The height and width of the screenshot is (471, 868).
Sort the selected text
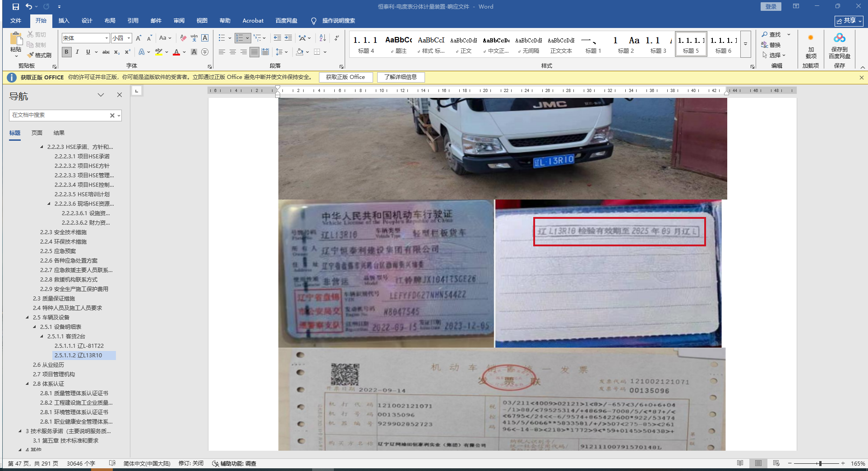[323, 38]
